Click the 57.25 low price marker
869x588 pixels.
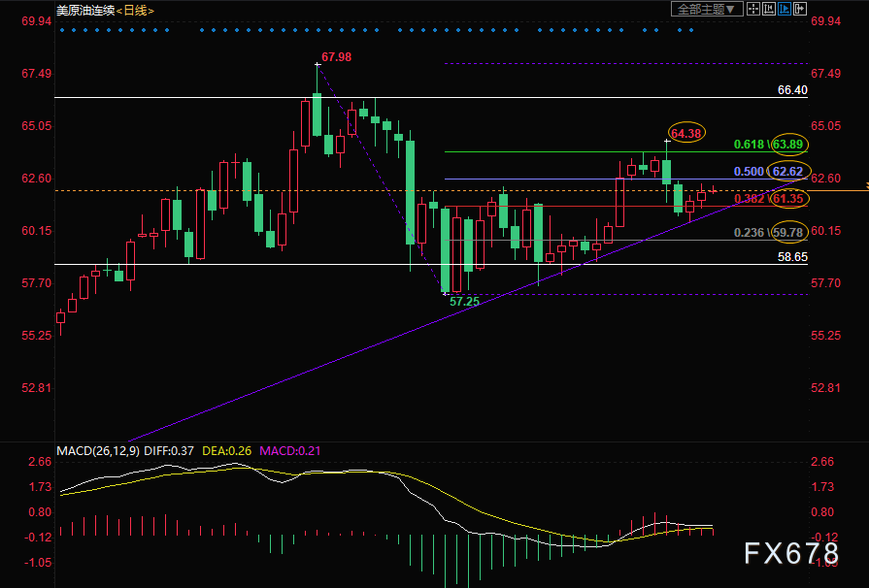click(x=464, y=302)
